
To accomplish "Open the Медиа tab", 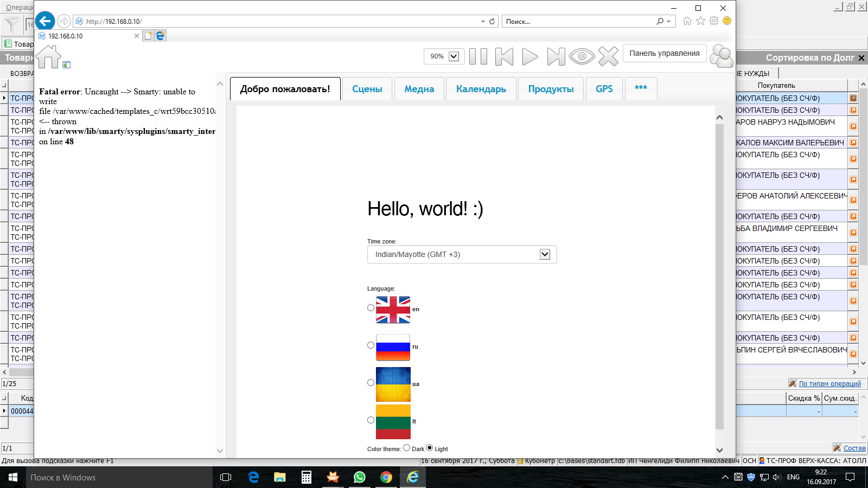I will pos(419,89).
